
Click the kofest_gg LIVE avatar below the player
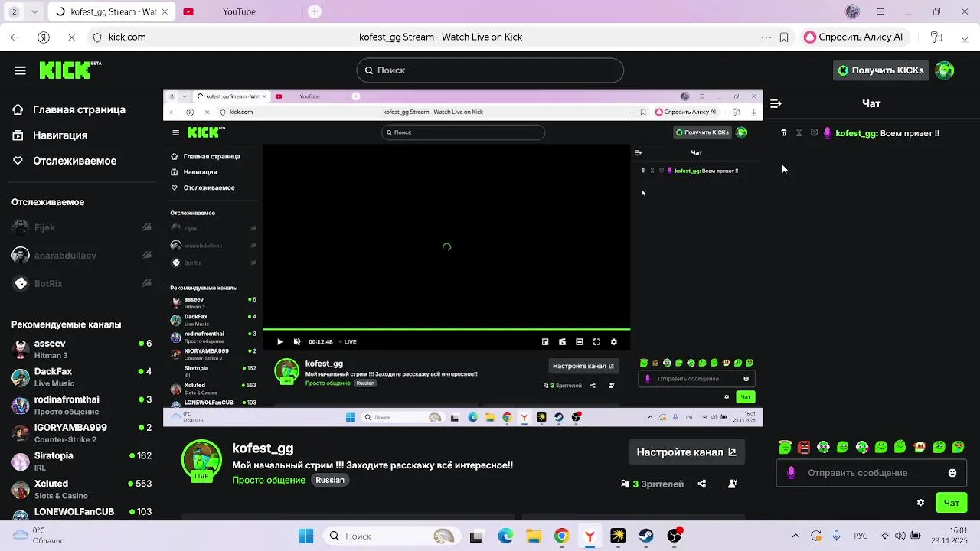click(201, 460)
